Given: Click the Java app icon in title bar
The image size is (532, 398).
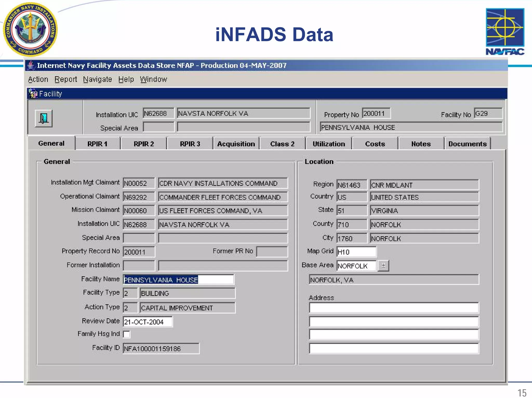Looking at the screenshot, I should pos(31,65).
